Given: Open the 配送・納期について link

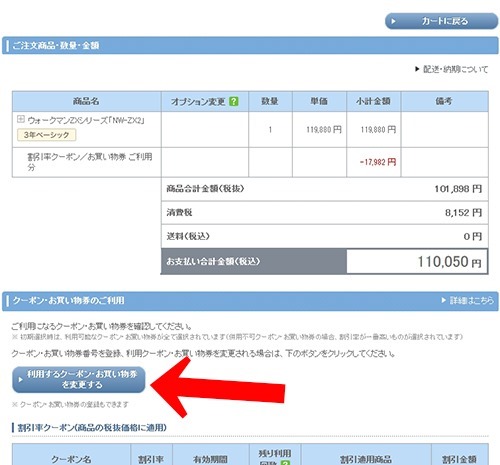Looking at the screenshot, I should 455,69.
